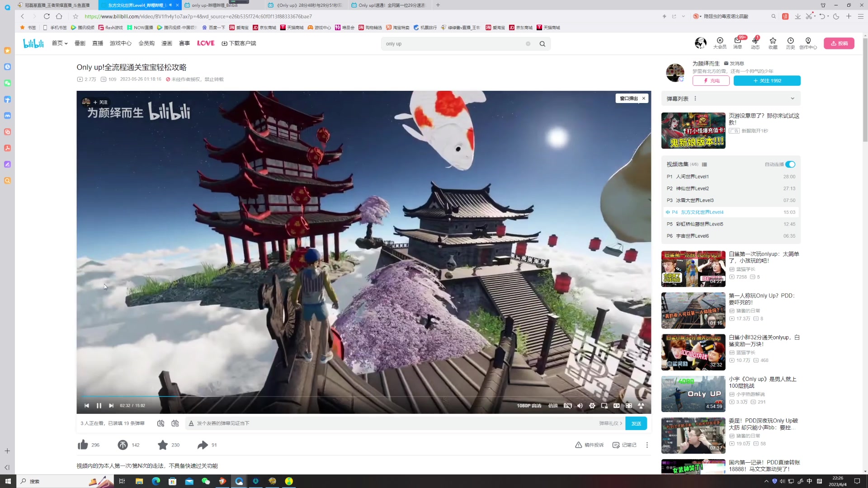Viewport: 868px width, 488px height.
Task: Open the 1080P 高清 quality selector
Action: pos(529,406)
